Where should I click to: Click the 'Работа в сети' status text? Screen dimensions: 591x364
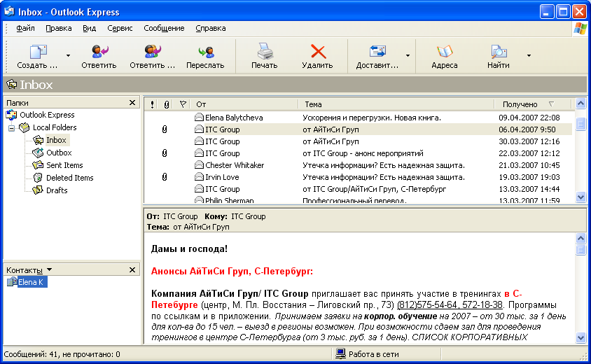[x=373, y=354]
